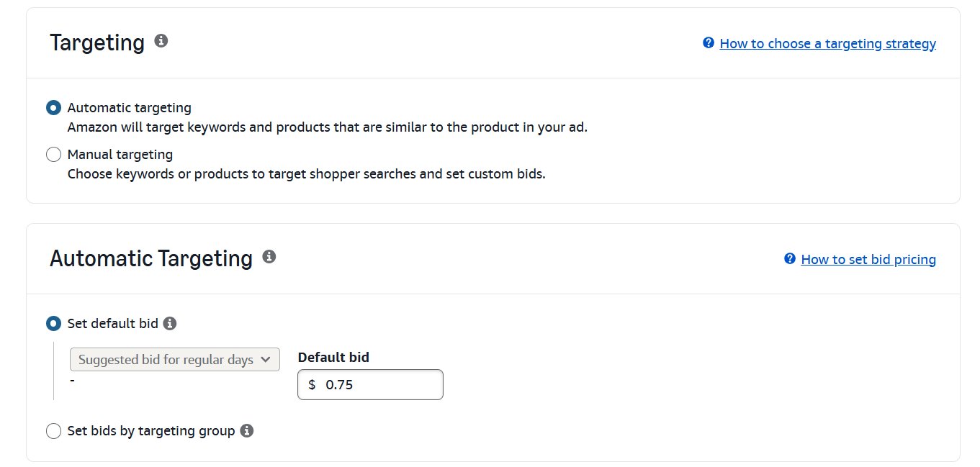
Task: Open the Suggested bid for regular days dropdown
Action: pos(174,360)
